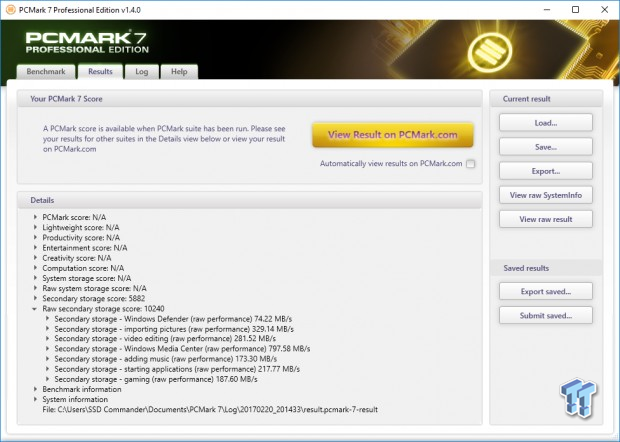Click Submit saved... button
Image resolution: width=620 pixels, height=442 pixels.
[x=545, y=315]
